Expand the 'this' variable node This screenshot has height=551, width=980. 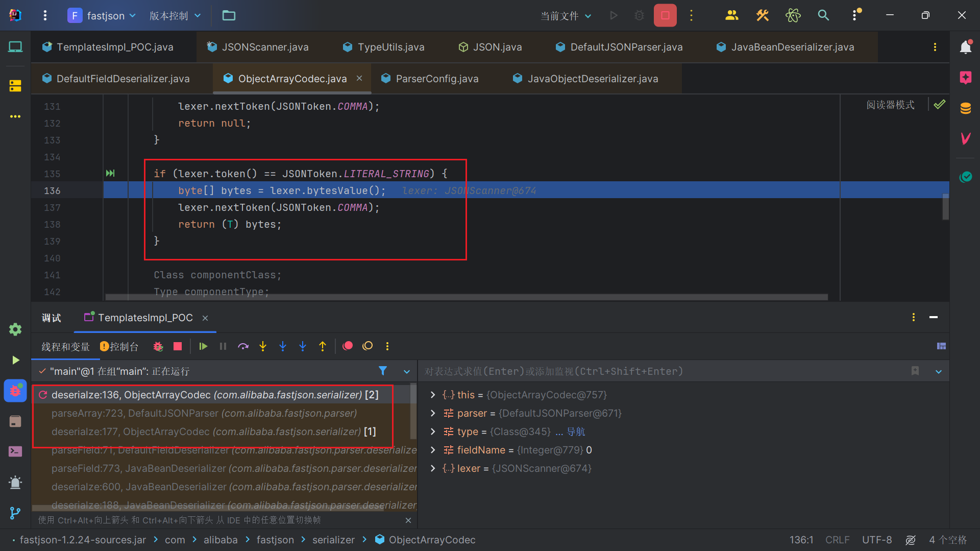click(x=433, y=395)
